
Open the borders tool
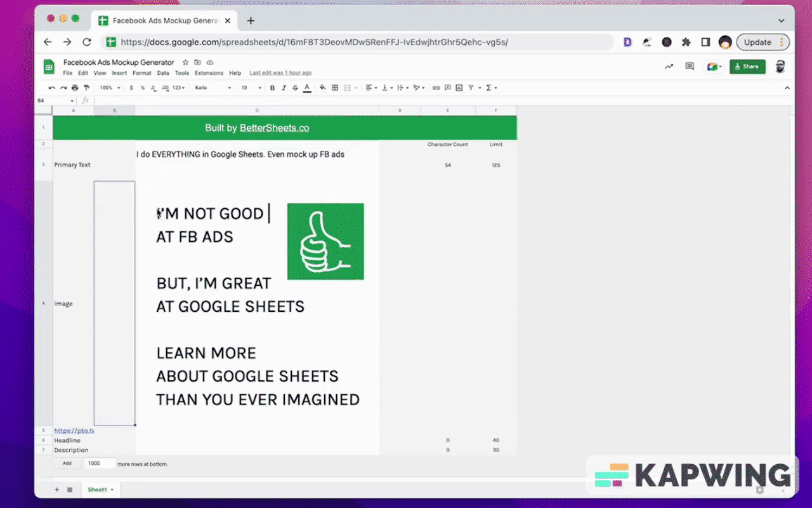point(335,88)
